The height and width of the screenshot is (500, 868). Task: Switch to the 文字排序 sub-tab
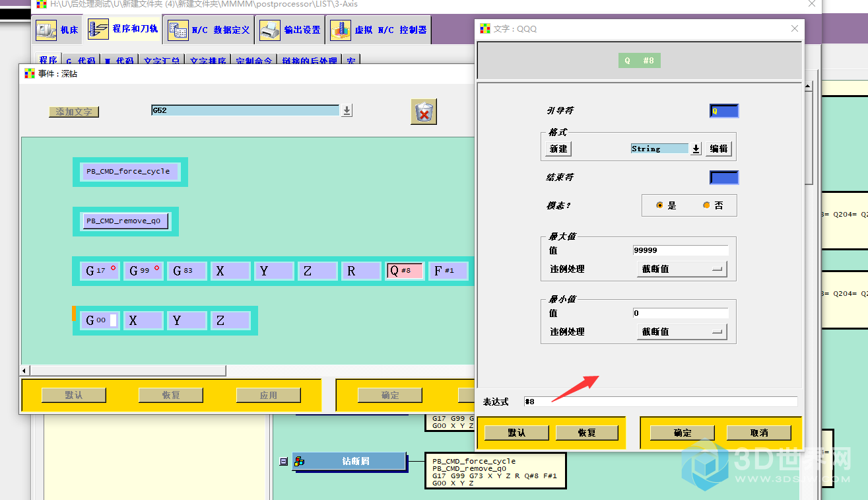(x=208, y=60)
